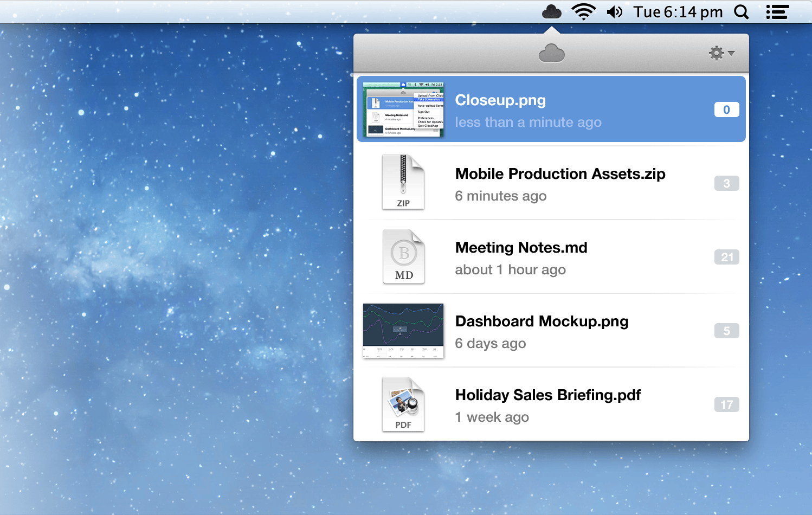
Task: Open the clock showing Tue 6:14 pm
Action: coord(678,11)
